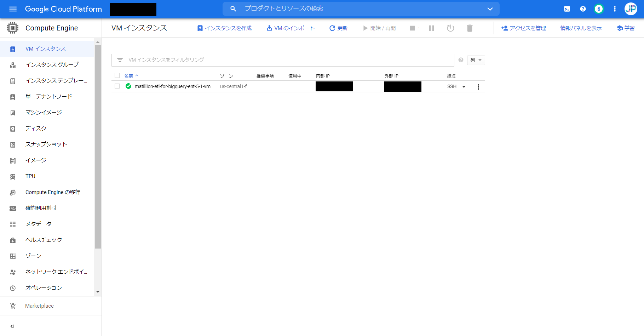Image resolution: width=644 pixels, height=336 pixels.
Task: Open 学習 learning panel
Action: 626,28
